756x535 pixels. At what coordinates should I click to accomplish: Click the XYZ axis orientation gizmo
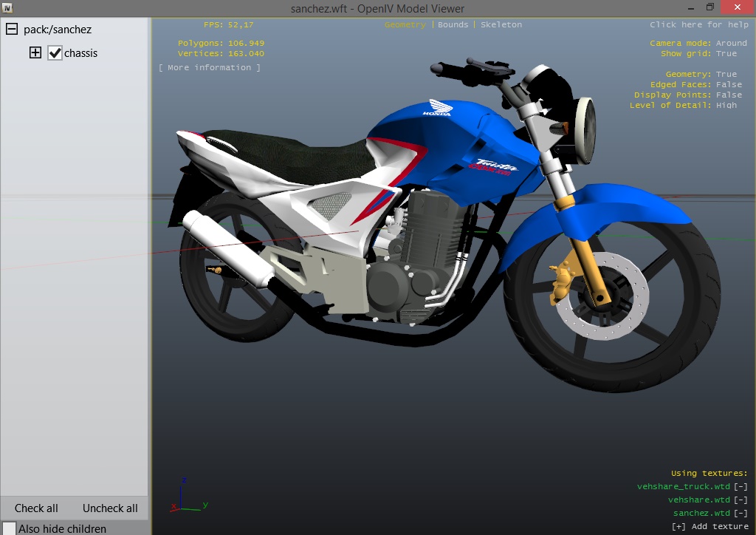click(x=190, y=495)
